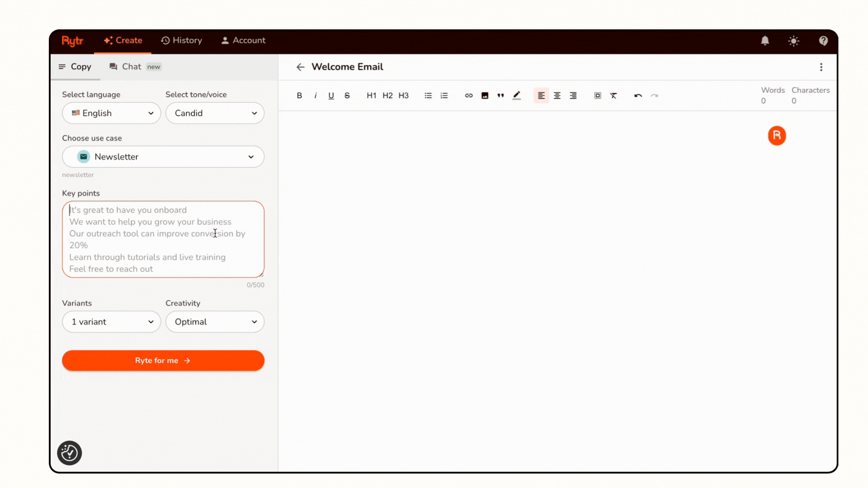Insert a hyperlink using the link icon
Image resolution: width=868 pixels, height=488 pixels.
coord(468,95)
